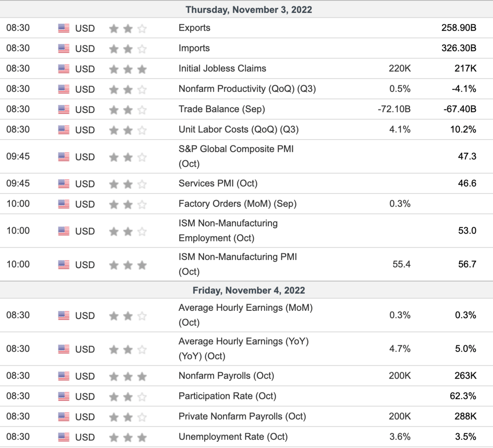The image size is (493, 448).
Task: Click the US flag in the Exports row
Action: click(x=64, y=28)
